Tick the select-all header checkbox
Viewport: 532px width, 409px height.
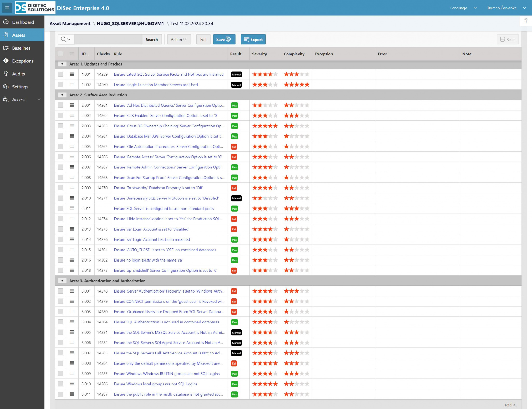point(61,54)
